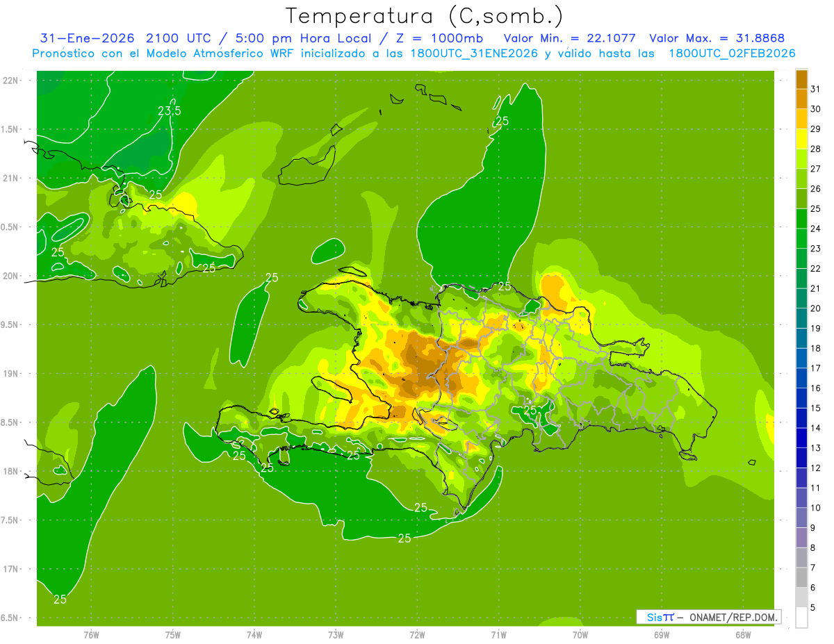Pick the lime swatch between 27 and 28
This screenshot has height=644, width=834.
[x=801, y=158]
